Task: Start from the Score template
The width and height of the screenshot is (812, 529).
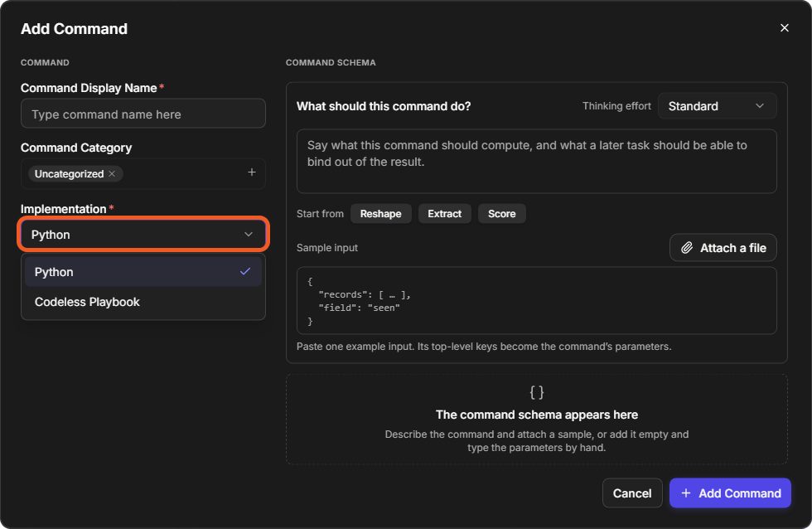Action: click(x=502, y=213)
